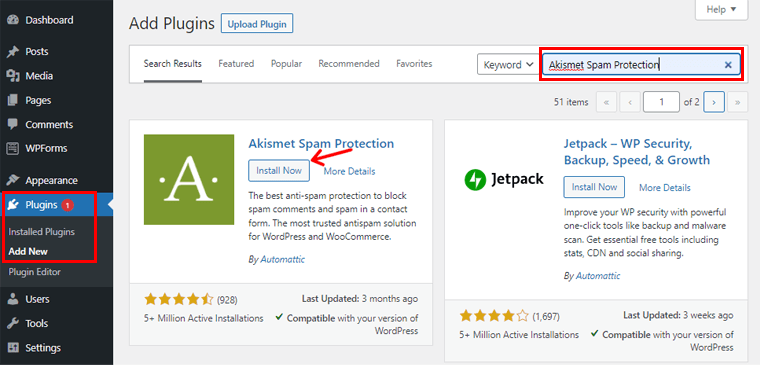Screen dimensions: 760x365
Task: Click Akismet star rating
Action: (x=178, y=300)
